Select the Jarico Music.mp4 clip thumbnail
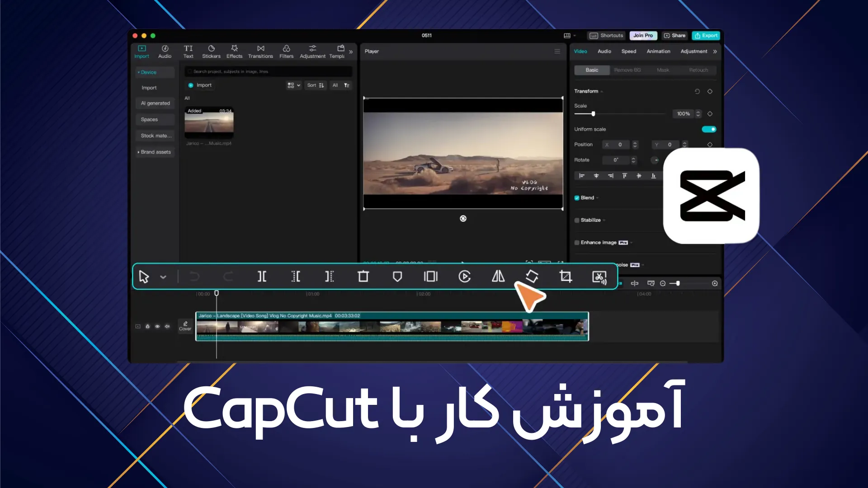Image resolution: width=868 pixels, height=488 pixels. point(209,122)
